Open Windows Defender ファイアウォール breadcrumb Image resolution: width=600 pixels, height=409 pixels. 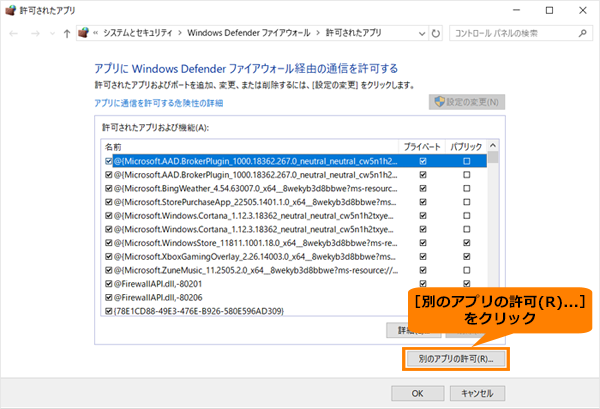pos(249,33)
